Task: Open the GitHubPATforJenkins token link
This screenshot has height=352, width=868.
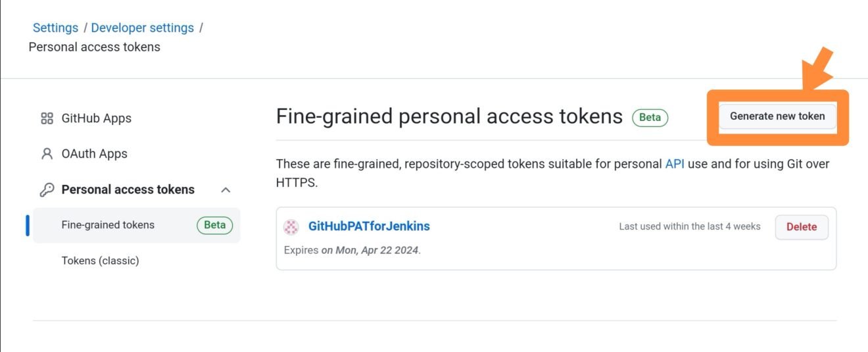Action: click(369, 226)
